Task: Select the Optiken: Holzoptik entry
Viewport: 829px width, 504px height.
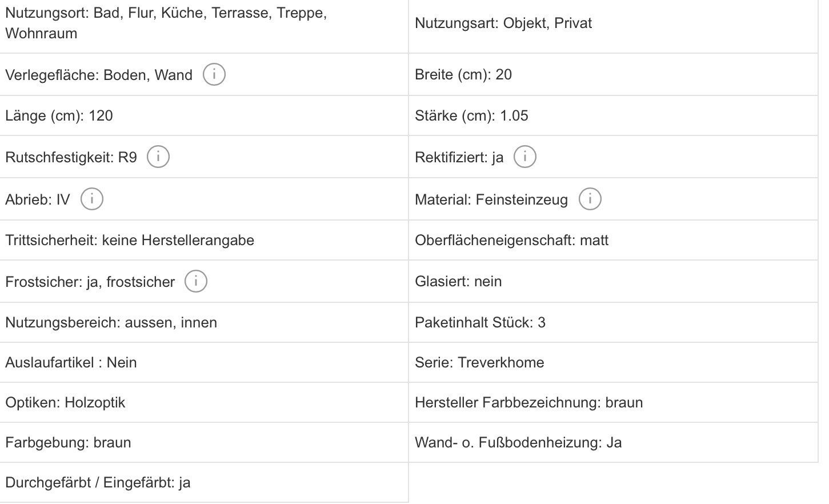Action: [65, 403]
